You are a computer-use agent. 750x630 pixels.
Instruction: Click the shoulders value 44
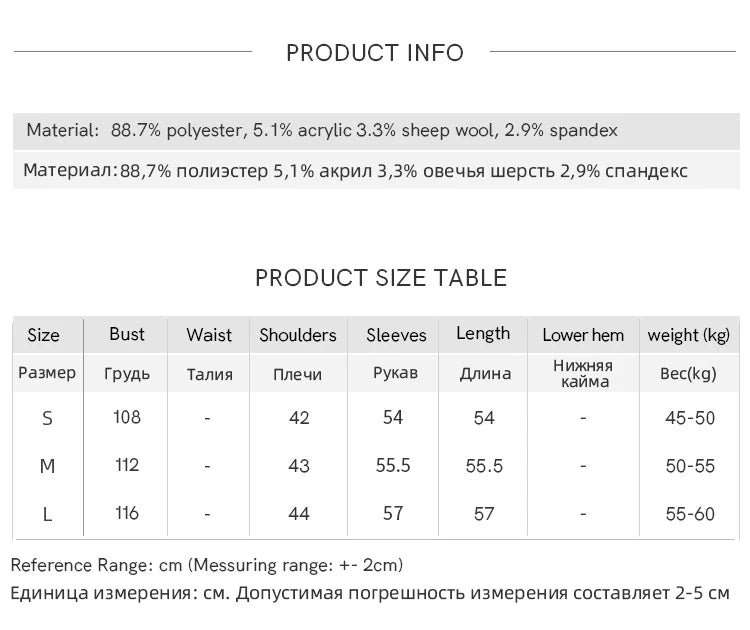tap(299, 514)
